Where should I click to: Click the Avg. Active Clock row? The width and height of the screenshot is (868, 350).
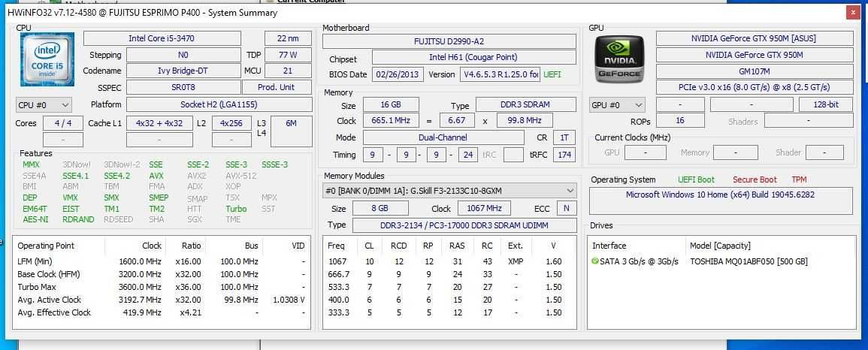(161, 300)
